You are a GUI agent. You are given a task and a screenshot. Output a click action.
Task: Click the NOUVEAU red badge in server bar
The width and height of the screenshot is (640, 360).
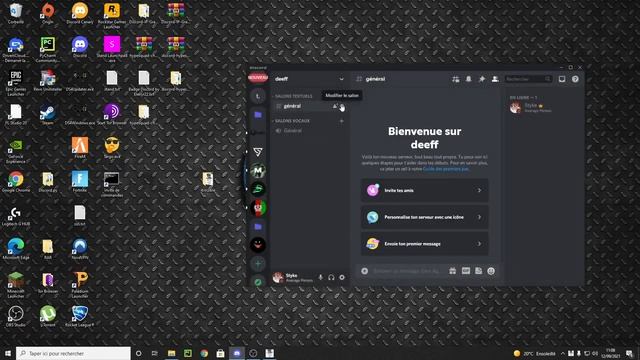coord(258,78)
